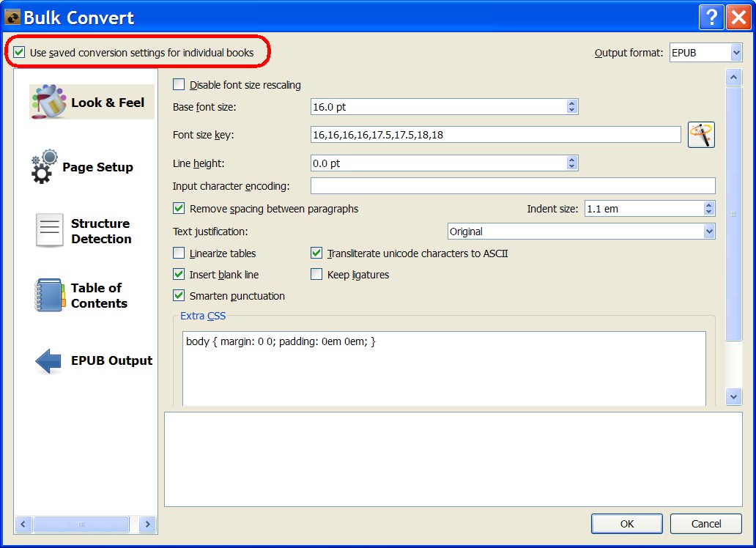Go to Structure Detection settings

pyautogui.click(x=84, y=231)
